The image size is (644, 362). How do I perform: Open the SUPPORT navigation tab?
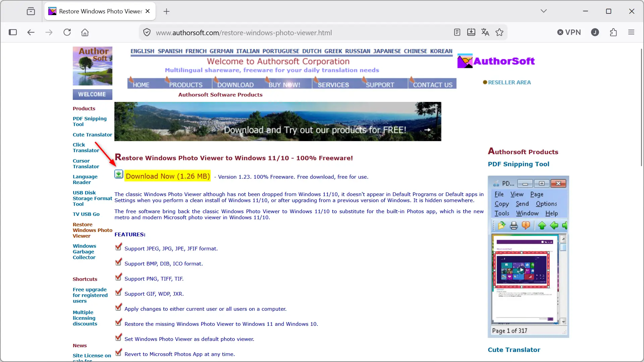[380, 85]
